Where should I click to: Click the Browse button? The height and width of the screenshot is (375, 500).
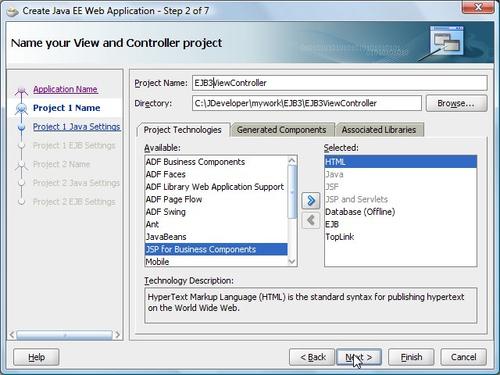point(456,103)
